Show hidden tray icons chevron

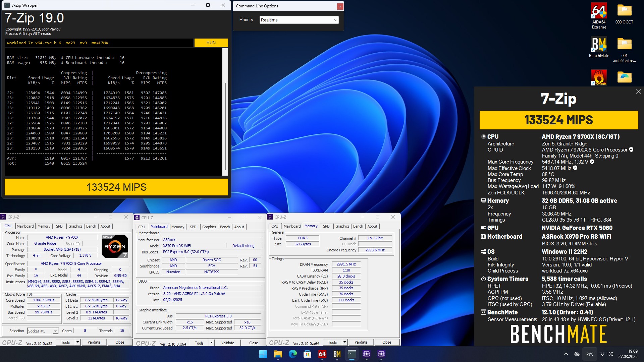566,354
